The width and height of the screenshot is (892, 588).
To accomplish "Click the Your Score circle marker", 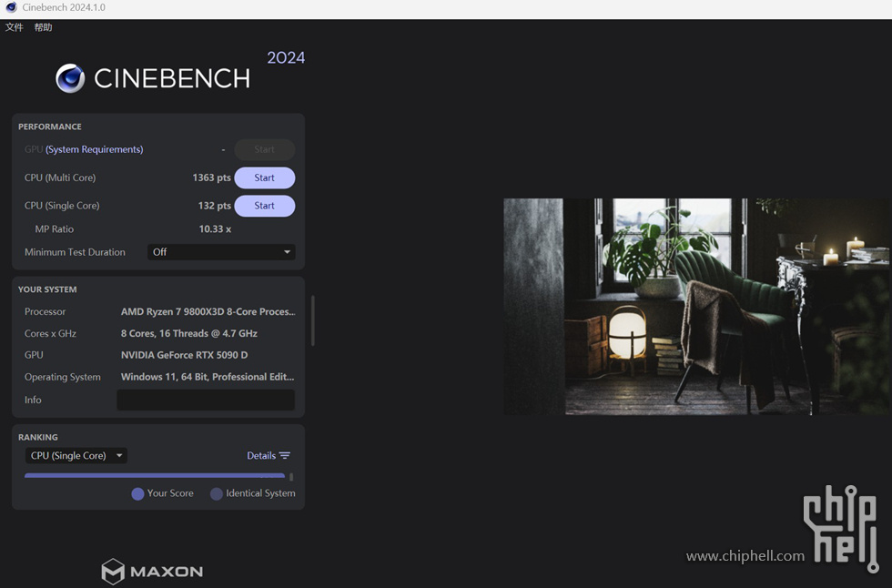I will pyautogui.click(x=137, y=494).
